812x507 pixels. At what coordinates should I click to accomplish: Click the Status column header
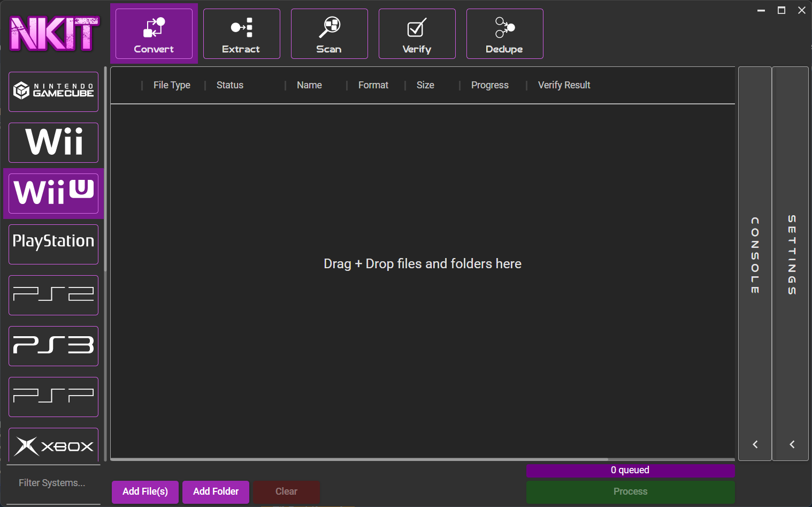coord(230,85)
